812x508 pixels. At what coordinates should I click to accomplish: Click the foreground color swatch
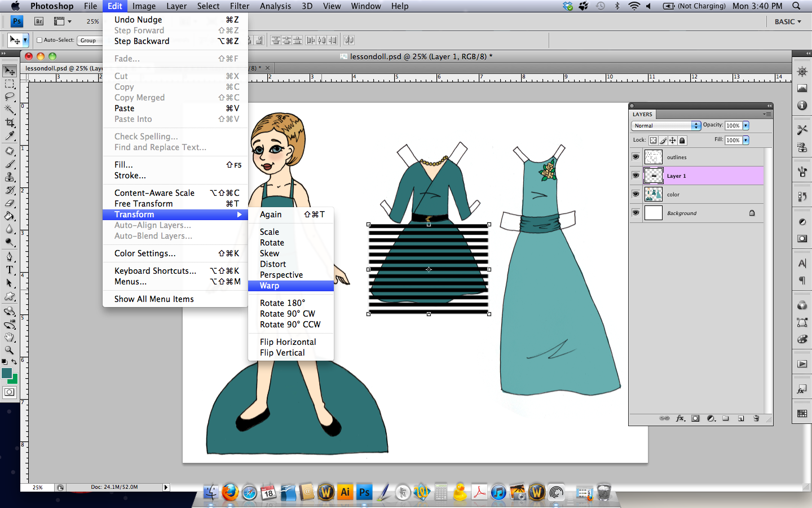[8, 373]
